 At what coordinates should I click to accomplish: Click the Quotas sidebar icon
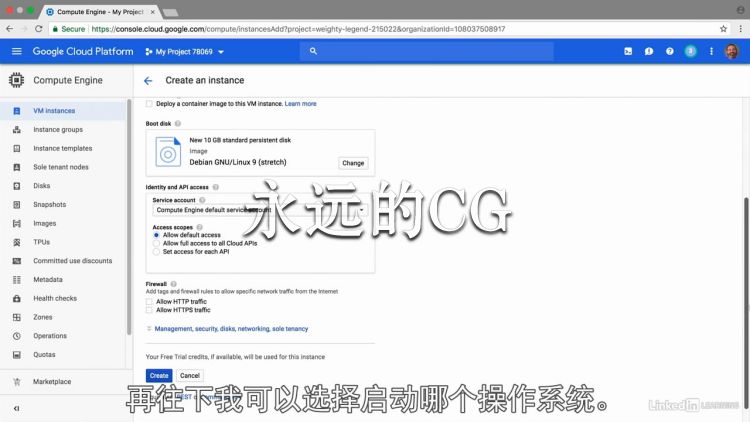point(17,355)
